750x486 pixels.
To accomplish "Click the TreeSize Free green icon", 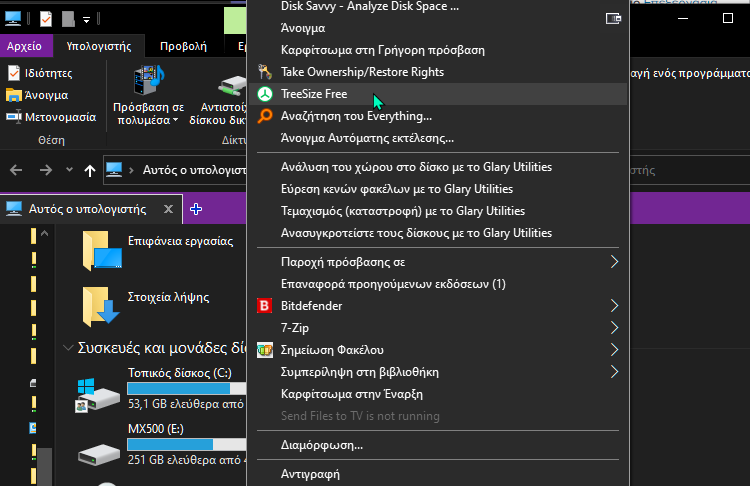I will (x=265, y=94).
